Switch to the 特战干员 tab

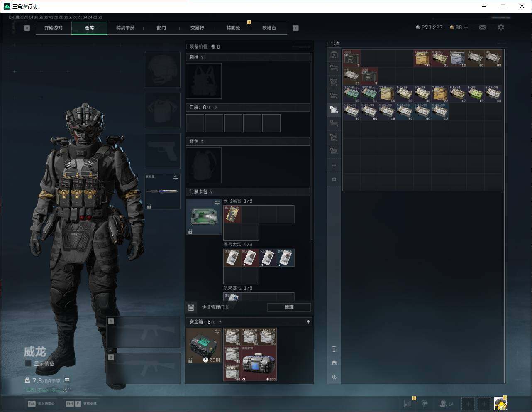click(125, 28)
